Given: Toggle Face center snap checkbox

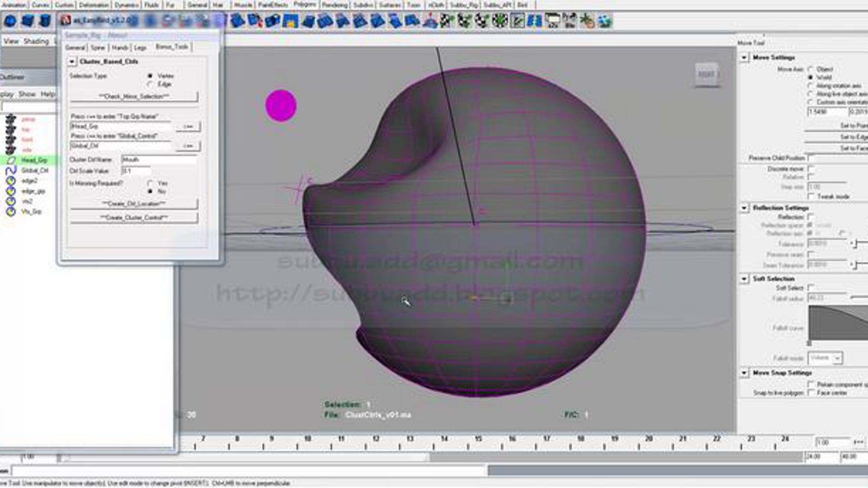Looking at the screenshot, I should 811,393.
